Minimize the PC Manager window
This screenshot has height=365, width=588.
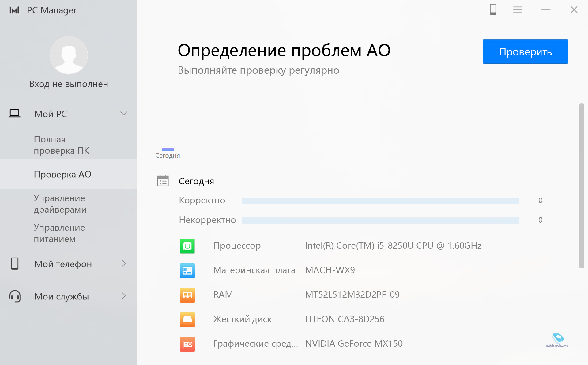pos(546,10)
